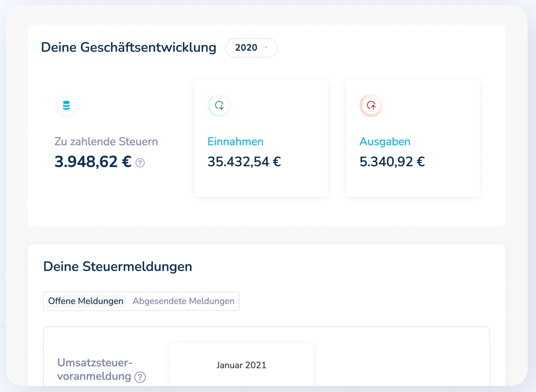Switch to Offene Meldungen tab
Image resolution: width=536 pixels, height=392 pixels.
(86, 301)
